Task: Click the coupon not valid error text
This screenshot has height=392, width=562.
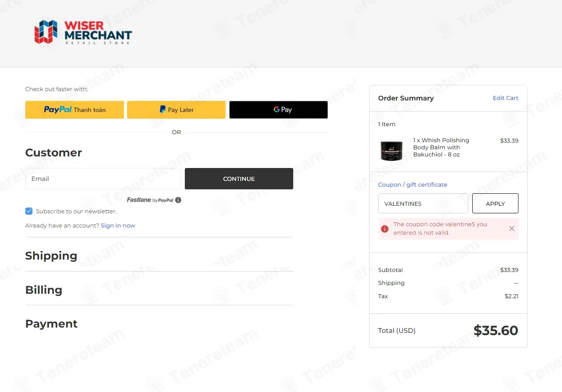Action: 440,228
